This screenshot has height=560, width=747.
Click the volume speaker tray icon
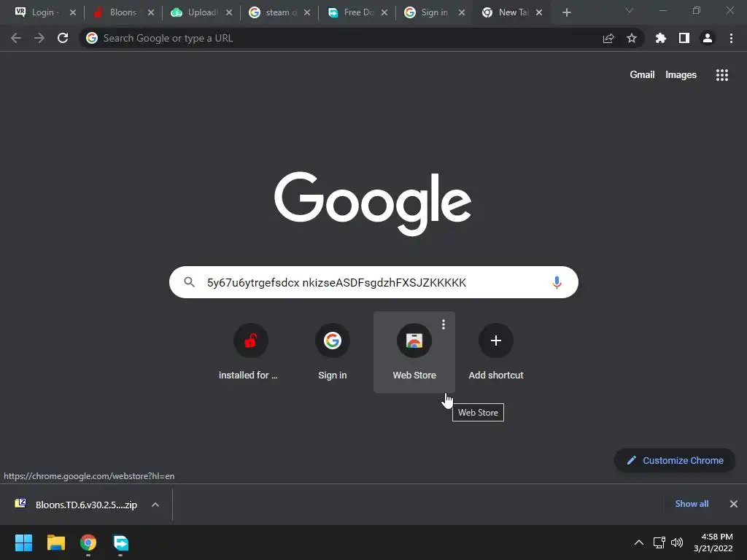click(677, 542)
